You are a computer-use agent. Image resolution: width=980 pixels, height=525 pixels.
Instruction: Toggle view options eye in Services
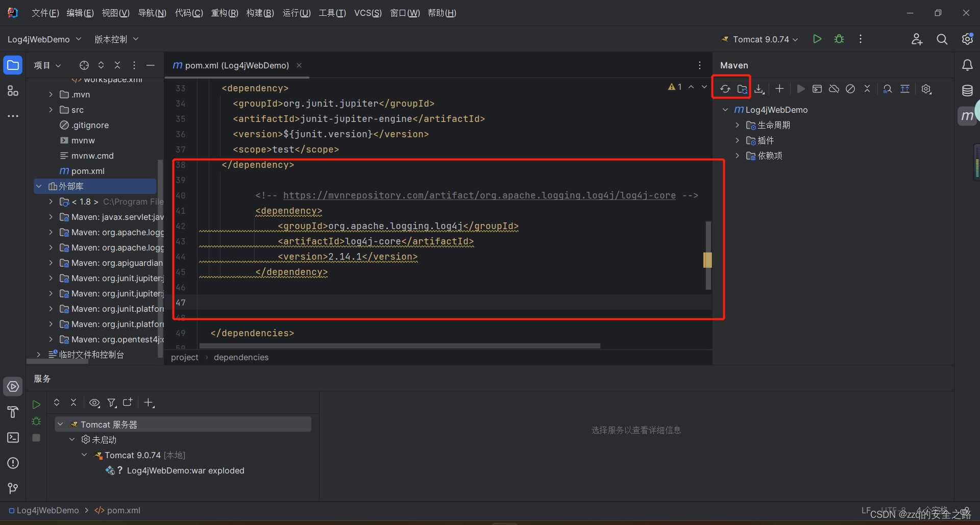tap(94, 403)
